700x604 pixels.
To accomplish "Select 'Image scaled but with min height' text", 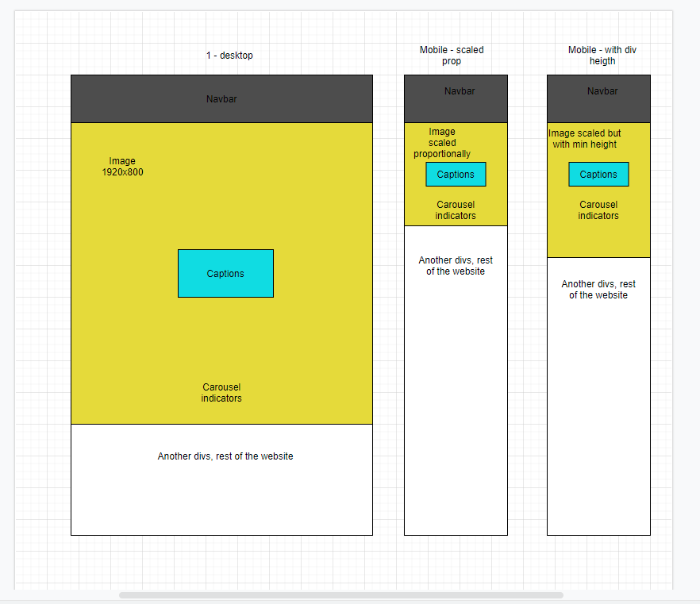I will pyautogui.click(x=584, y=139).
